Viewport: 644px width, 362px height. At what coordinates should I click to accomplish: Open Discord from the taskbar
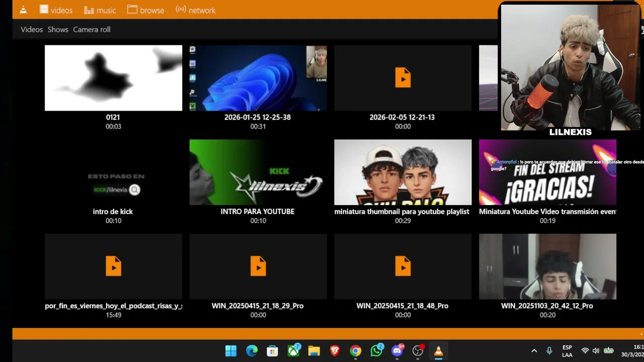coord(397,350)
